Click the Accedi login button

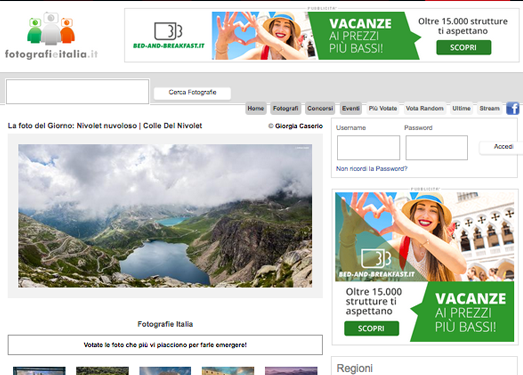pyautogui.click(x=503, y=147)
